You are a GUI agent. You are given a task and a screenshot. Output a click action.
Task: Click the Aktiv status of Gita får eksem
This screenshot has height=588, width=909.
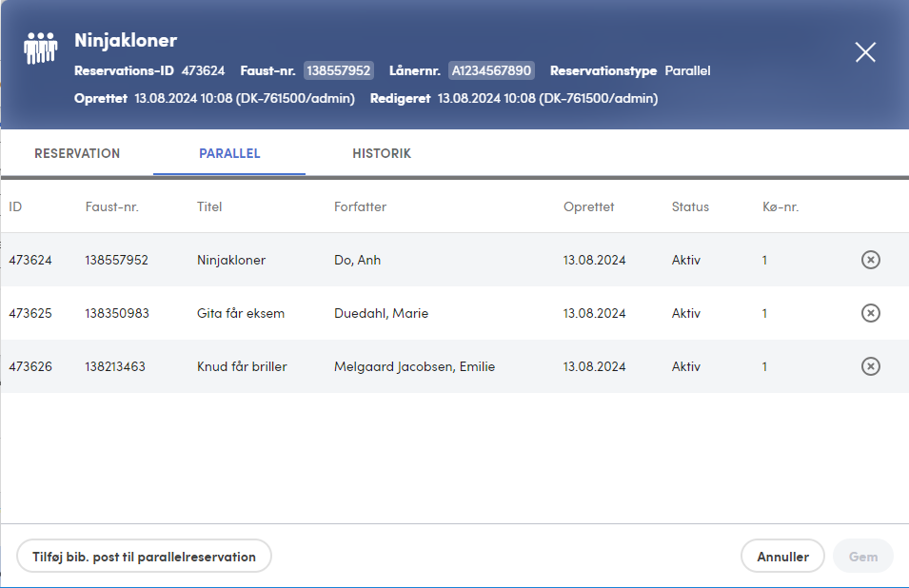tap(686, 313)
